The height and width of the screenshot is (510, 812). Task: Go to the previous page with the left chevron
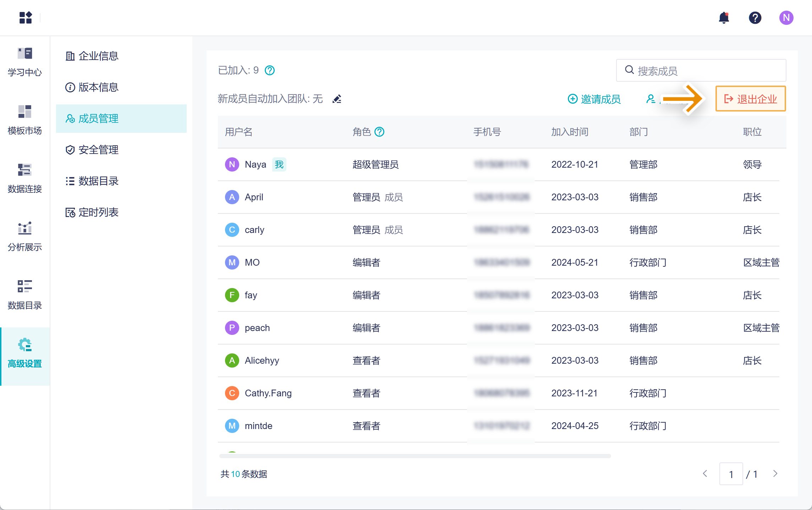705,474
